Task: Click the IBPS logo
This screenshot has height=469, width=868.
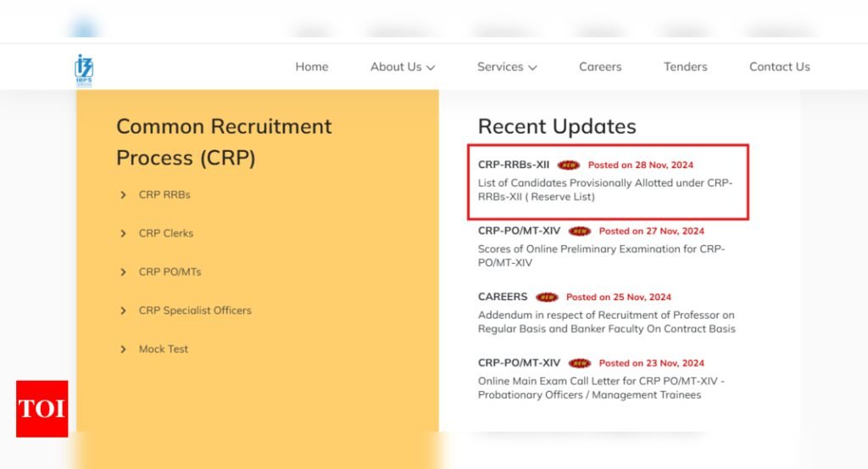Action: [x=84, y=70]
